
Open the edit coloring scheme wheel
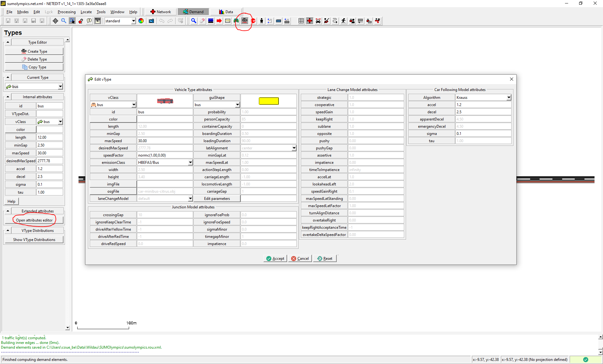coord(141,21)
